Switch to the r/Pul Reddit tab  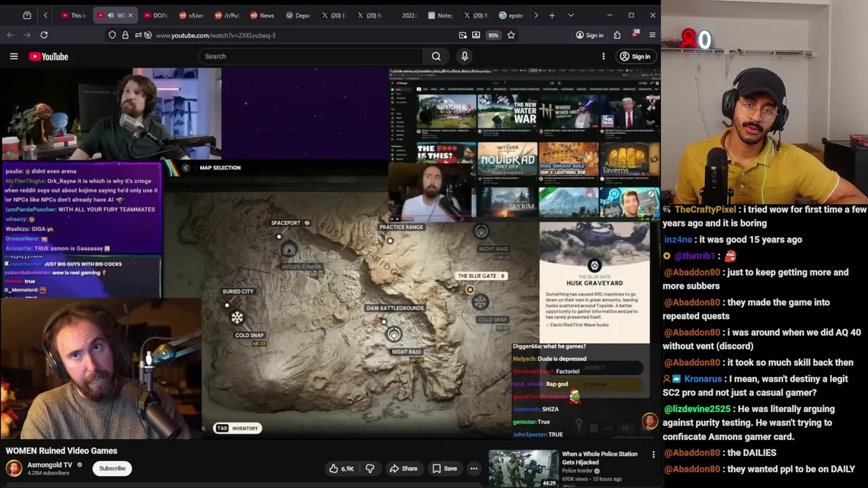click(226, 15)
